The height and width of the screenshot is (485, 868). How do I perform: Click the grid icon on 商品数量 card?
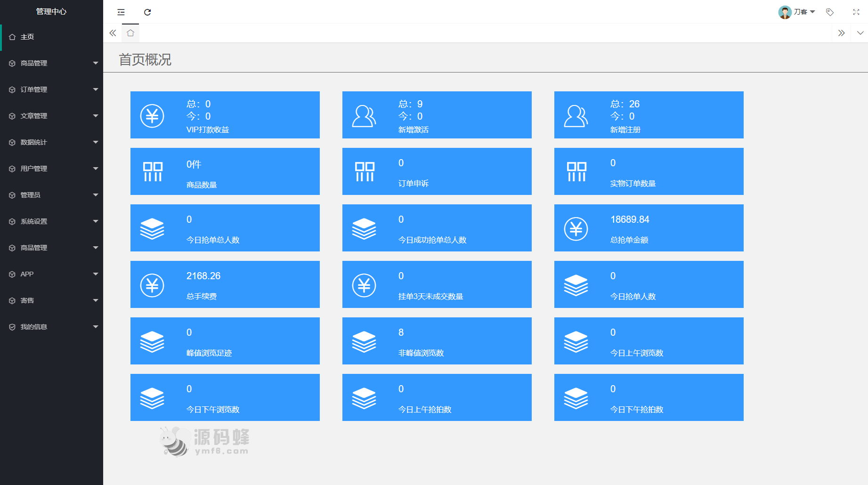153,172
